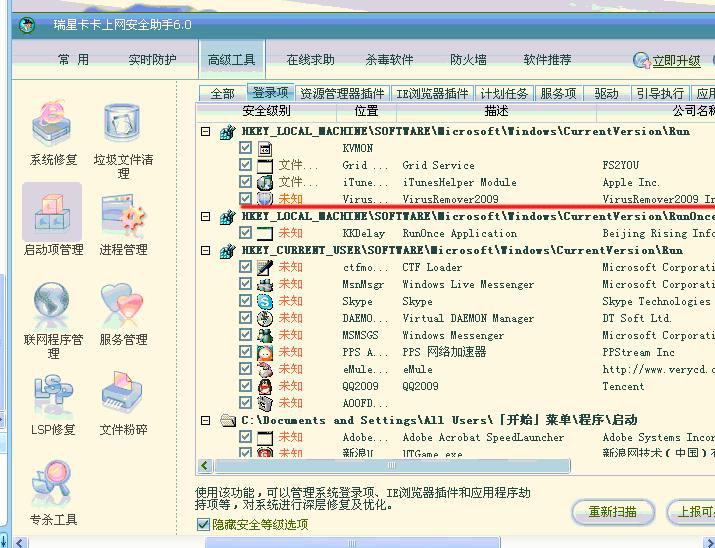The image size is (715, 548).
Task: Sort by 位置 column header
Action: (x=367, y=111)
